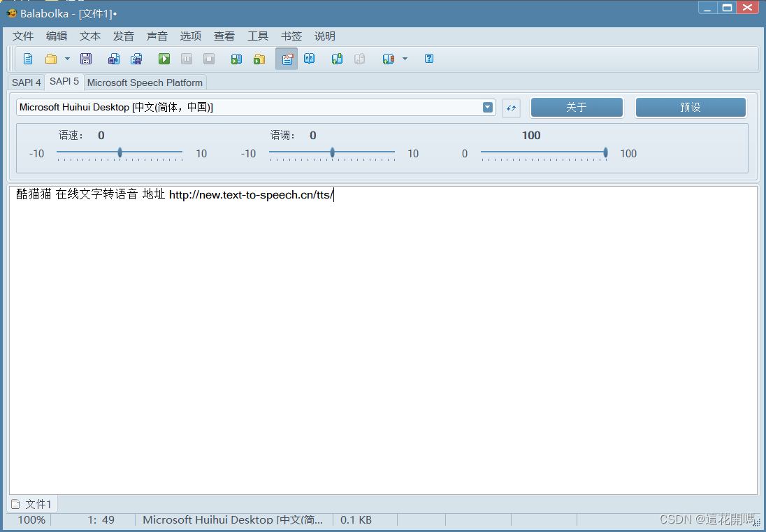Click the insert bookmark icon
This screenshot has height=532, width=766.
point(337,59)
